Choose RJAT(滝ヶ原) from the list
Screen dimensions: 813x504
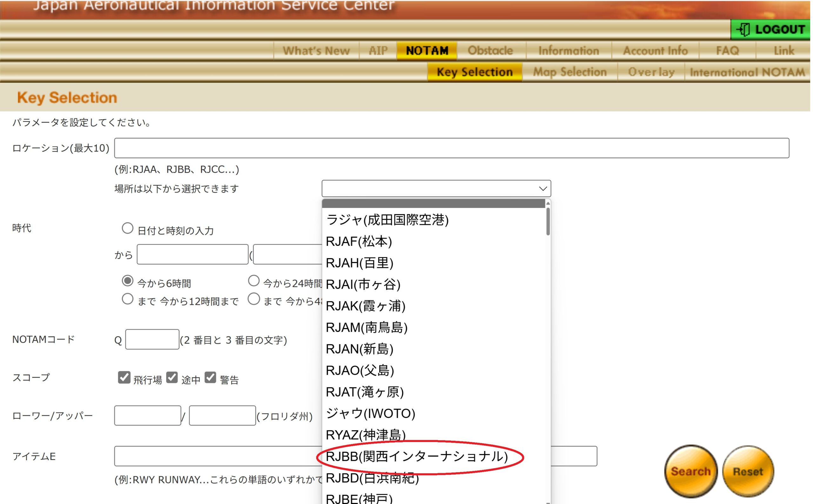click(x=433, y=392)
